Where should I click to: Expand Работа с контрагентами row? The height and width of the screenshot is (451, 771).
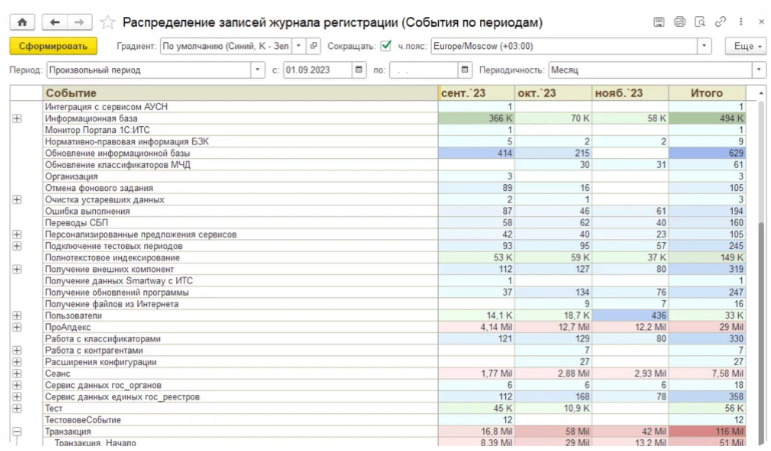(x=17, y=350)
